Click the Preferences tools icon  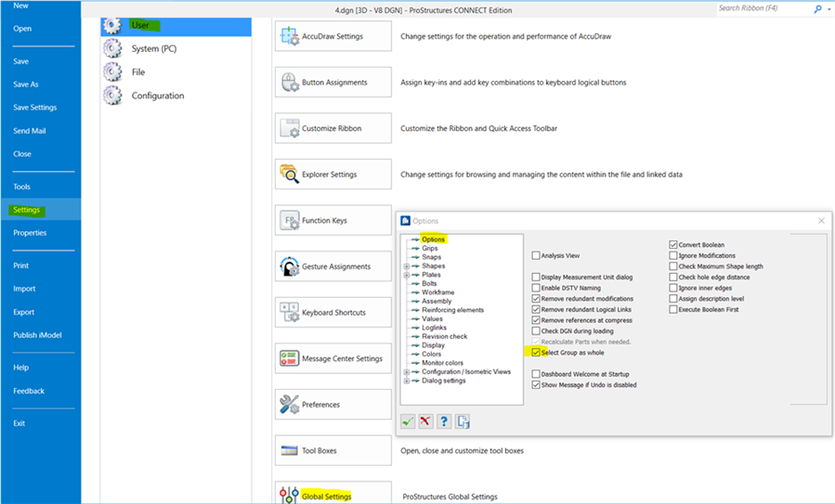click(290, 405)
